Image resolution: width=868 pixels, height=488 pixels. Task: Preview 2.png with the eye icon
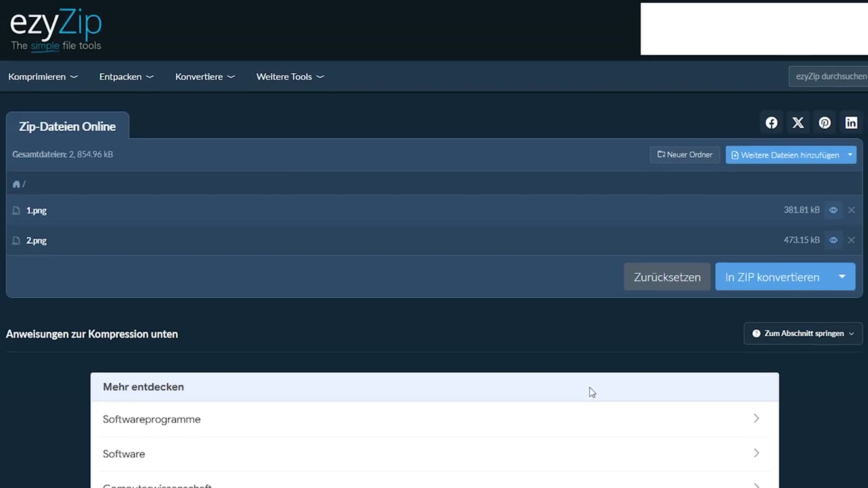(833, 240)
